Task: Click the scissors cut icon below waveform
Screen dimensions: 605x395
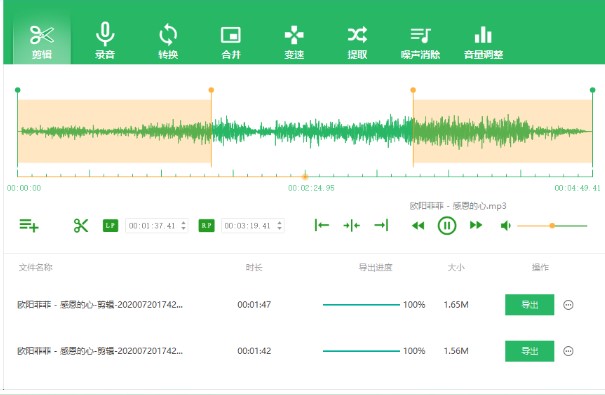Action: pyautogui.click(x=81, y=225)
